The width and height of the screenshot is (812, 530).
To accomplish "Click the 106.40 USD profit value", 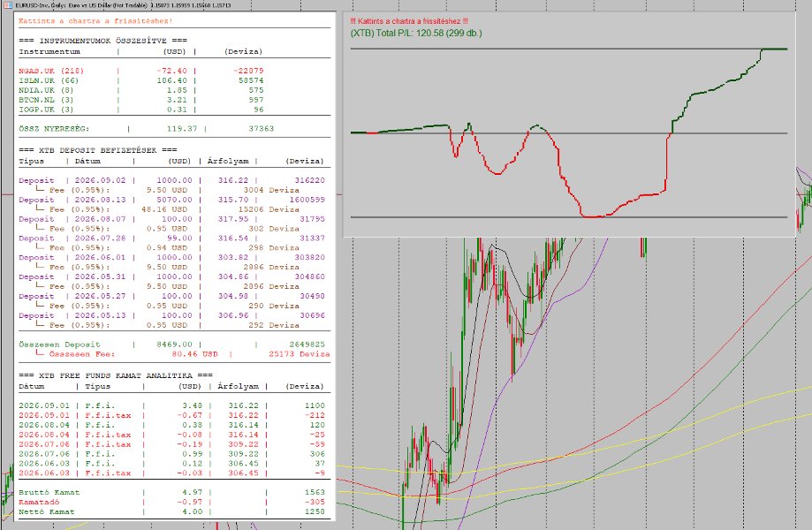I will point(171,80).
